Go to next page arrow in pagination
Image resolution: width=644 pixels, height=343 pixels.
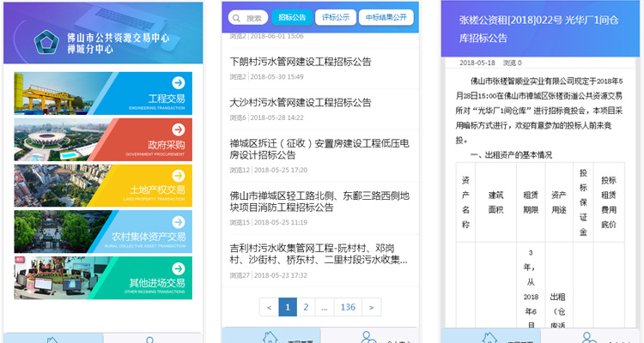pos(371,307)
